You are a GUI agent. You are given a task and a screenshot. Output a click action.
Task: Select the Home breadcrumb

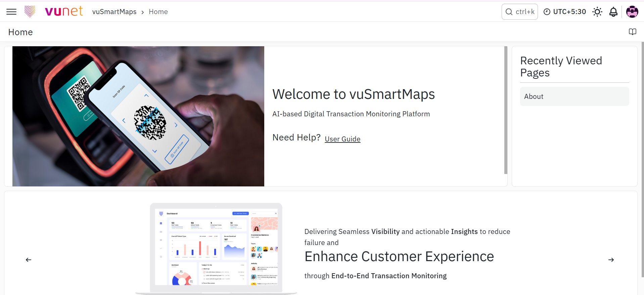(x=158, y=12)
